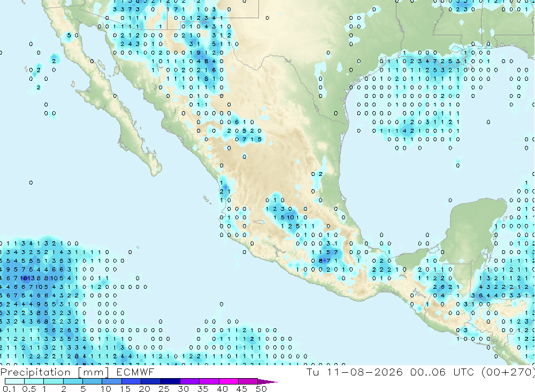Select the "10" legend scale label
The height and width of the screenshot is (392, 535).
(106, 389)
